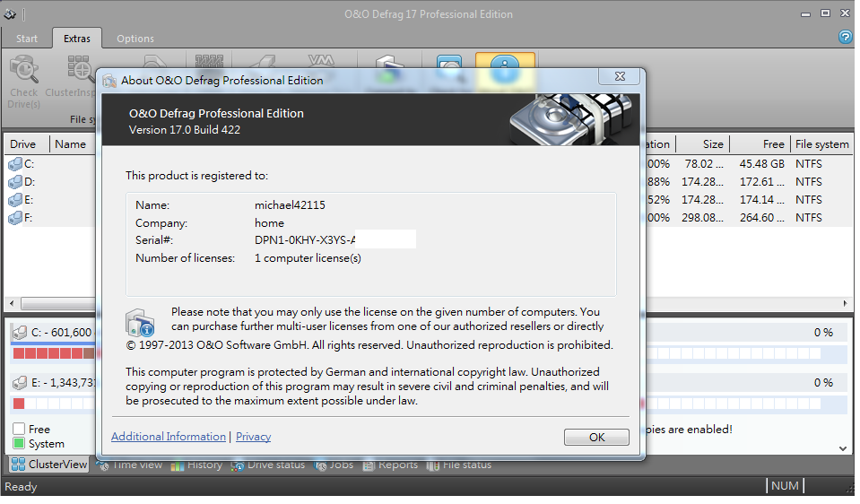The height and width of the screenshot is (504, 860).
Task: Minimize the O&O Defrag main window
Action: click(805, 13)
